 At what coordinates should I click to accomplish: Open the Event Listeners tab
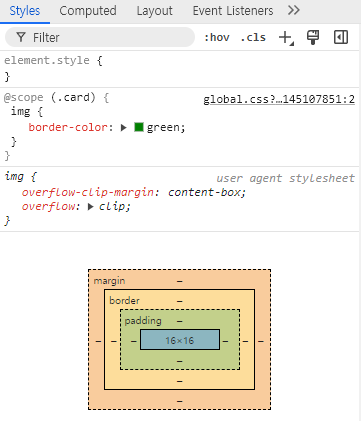[233, 11]
